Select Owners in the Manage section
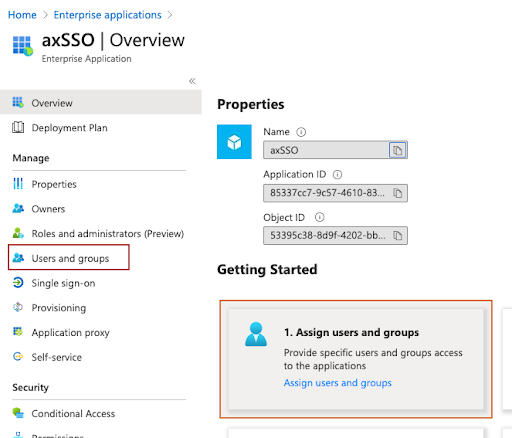The width and height of the screenshot is (512, 438). click(x=48, y=209)
